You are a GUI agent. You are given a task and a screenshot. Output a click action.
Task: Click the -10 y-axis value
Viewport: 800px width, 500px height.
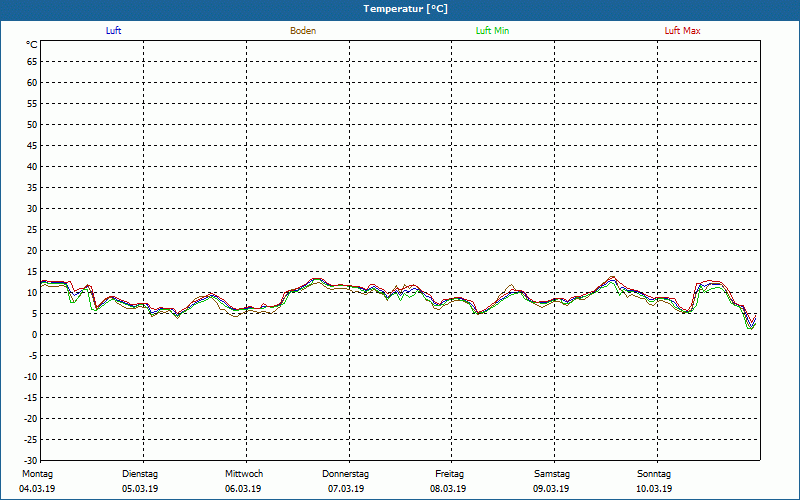pos(31,377)
